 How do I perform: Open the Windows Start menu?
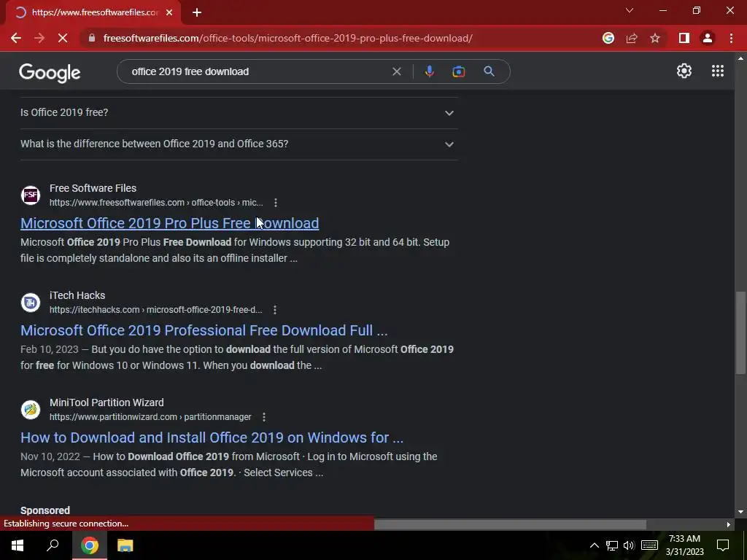coord(18,545)
